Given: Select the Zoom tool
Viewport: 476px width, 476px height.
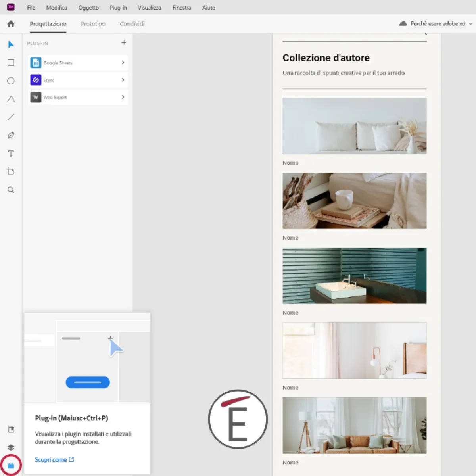Looking at the screenshot, I should [x=11, y=190].
